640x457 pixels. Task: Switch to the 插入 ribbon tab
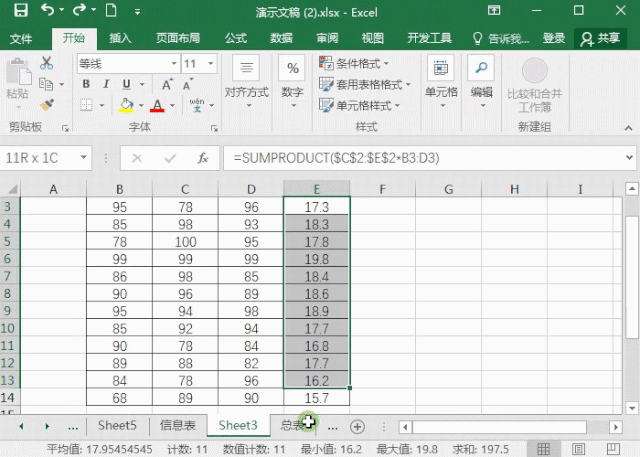120,38
